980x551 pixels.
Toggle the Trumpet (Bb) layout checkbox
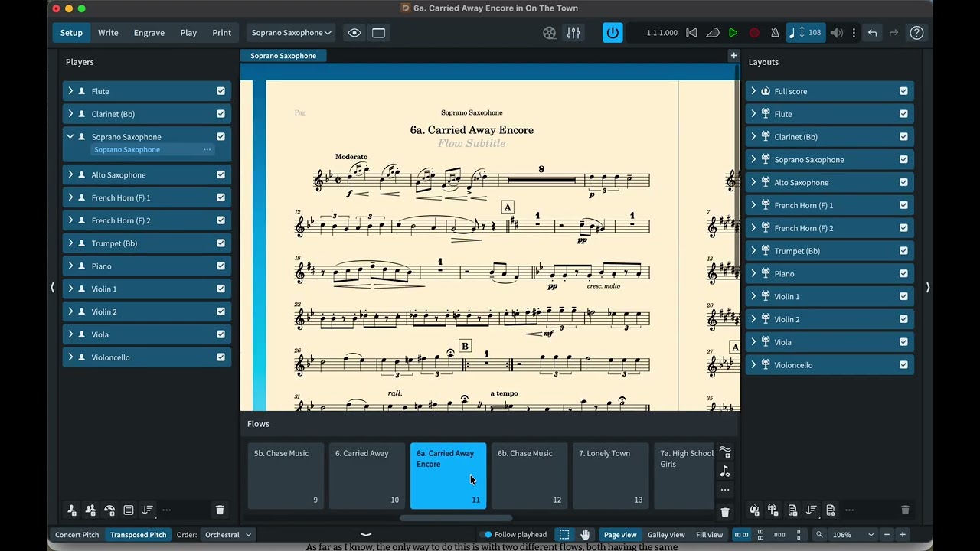(903, 251)
